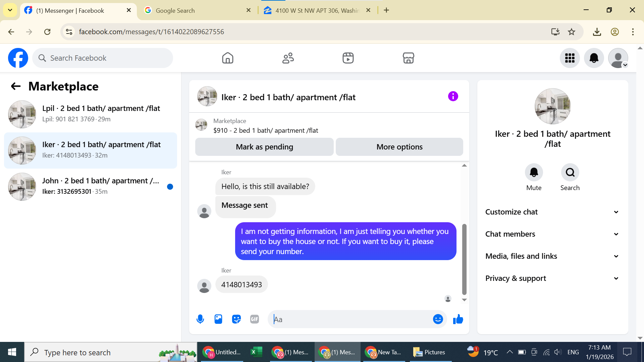Expand the Privacy & support section

(552, 278)
